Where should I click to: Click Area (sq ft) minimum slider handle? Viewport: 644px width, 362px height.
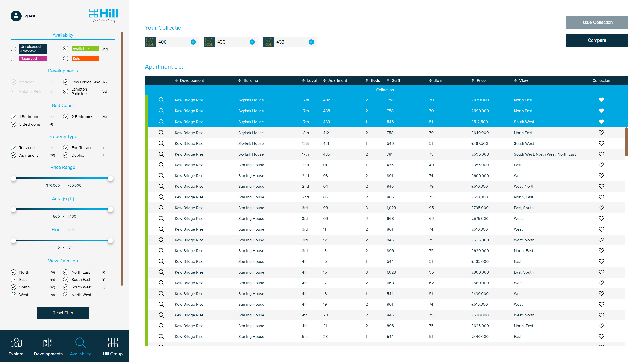[x=13, y=209]
